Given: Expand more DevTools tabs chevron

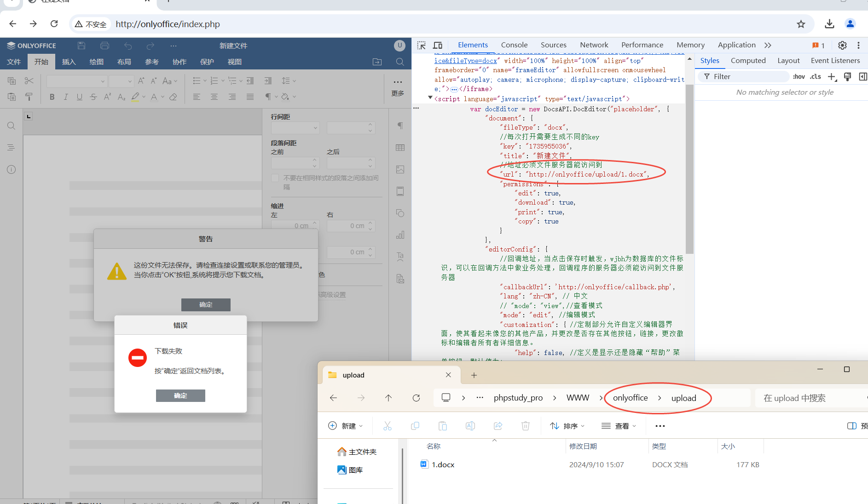Looking at the screenshot, I should click(768, 45).
